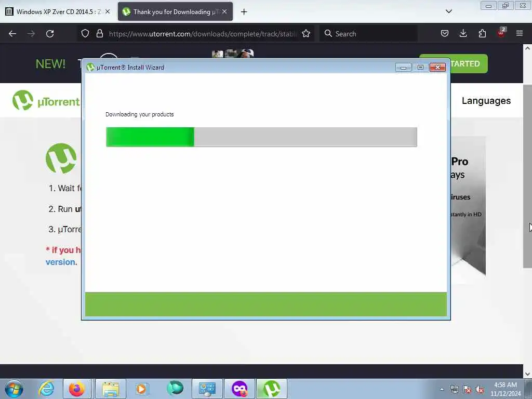Click the muted volume tray icon

tap(480, 390)
